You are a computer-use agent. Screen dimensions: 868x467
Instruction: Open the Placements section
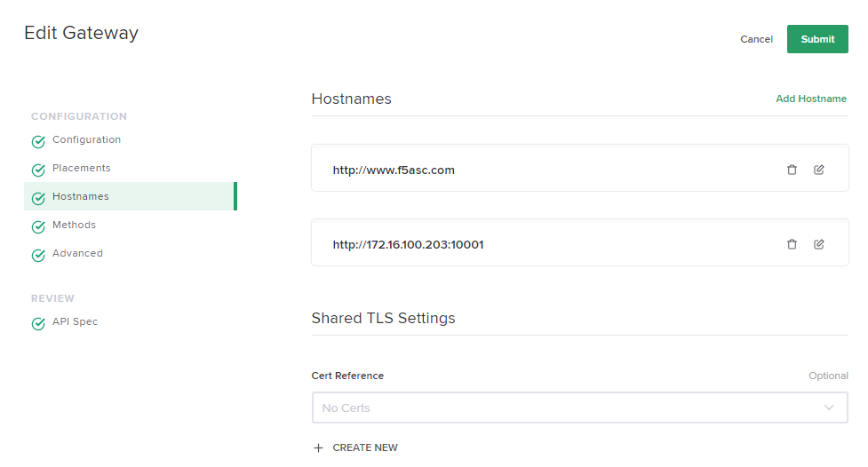(x=81, y=169)
